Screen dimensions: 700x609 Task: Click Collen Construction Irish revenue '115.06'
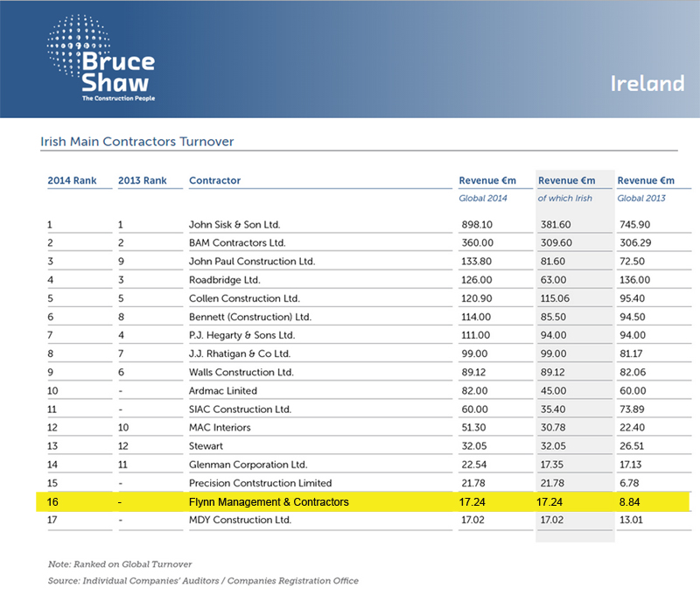555,298
